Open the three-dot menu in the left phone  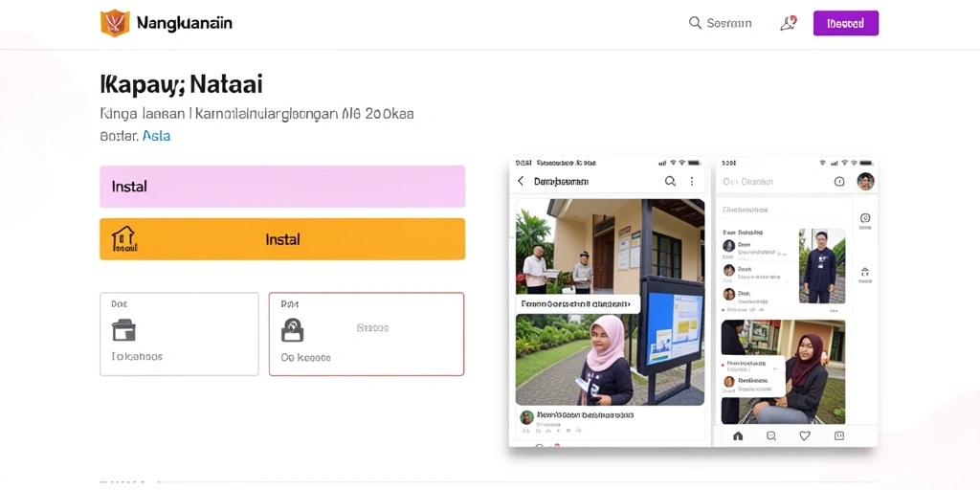click(x=691, y=181)
